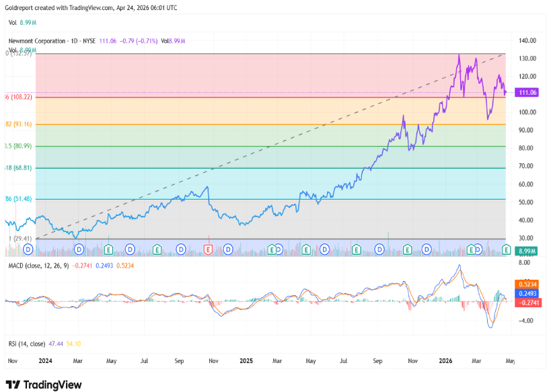The height and width of the screenshot is (392, 549).
Task: Click the earnings marker near May 2024
Action: click(108, 249)
